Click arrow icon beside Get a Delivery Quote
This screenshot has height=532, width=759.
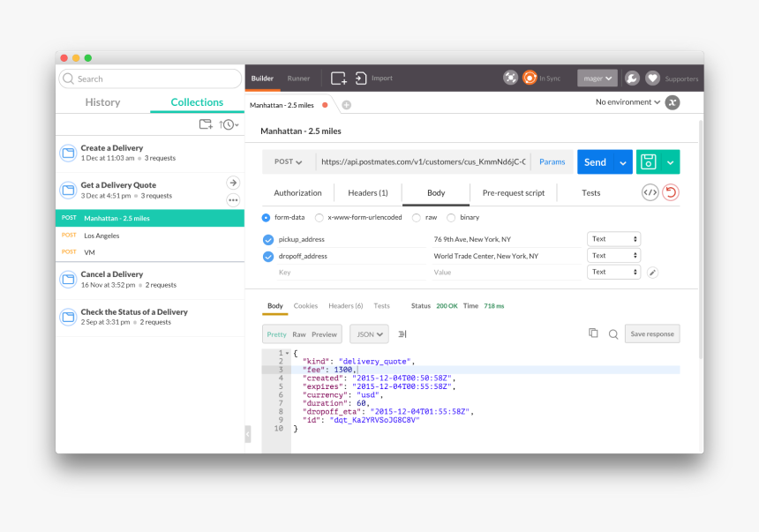(233, 183)
